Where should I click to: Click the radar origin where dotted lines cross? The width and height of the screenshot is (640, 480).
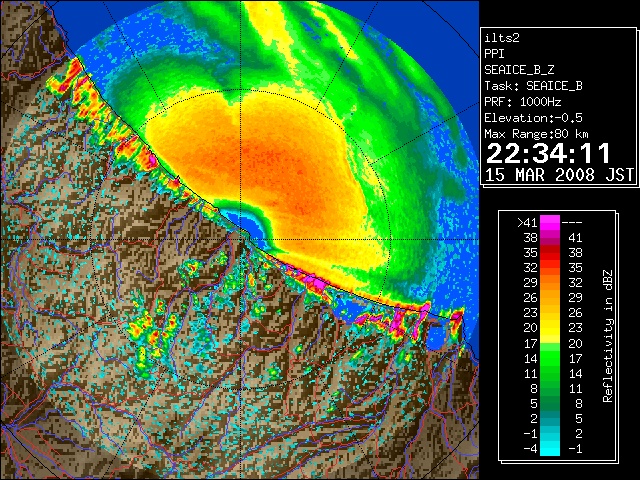[241, 239]
